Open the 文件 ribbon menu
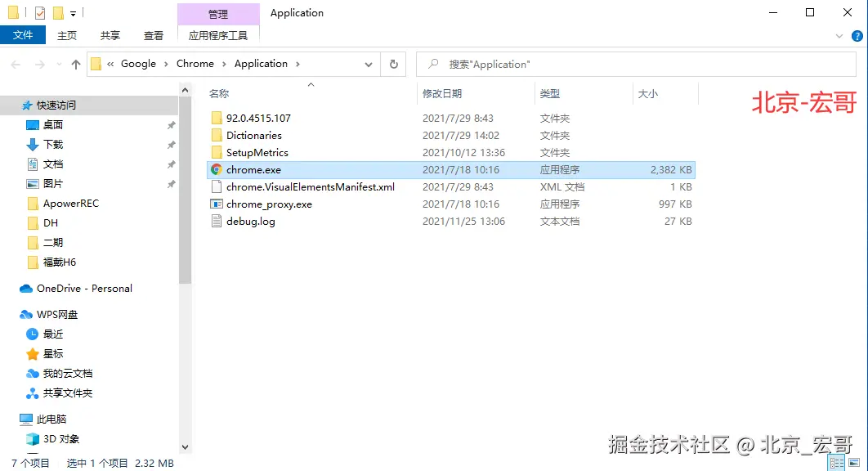 click(x=23, y=35)
